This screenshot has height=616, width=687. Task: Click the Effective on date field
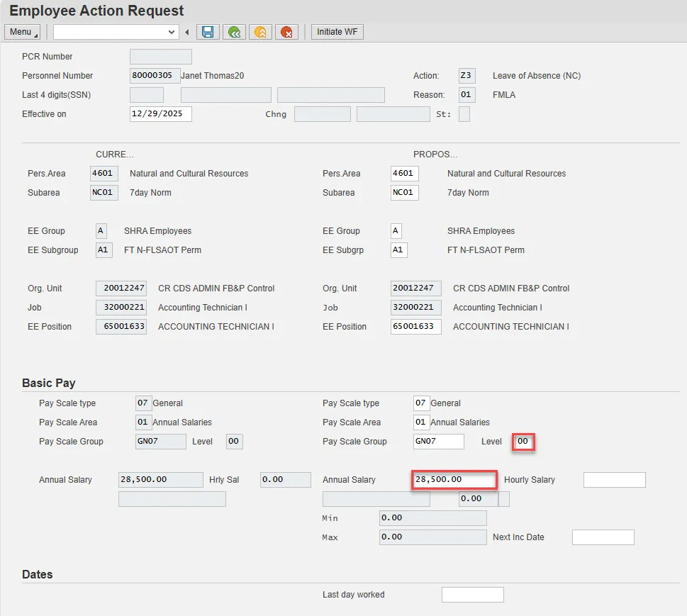[160, 114]
